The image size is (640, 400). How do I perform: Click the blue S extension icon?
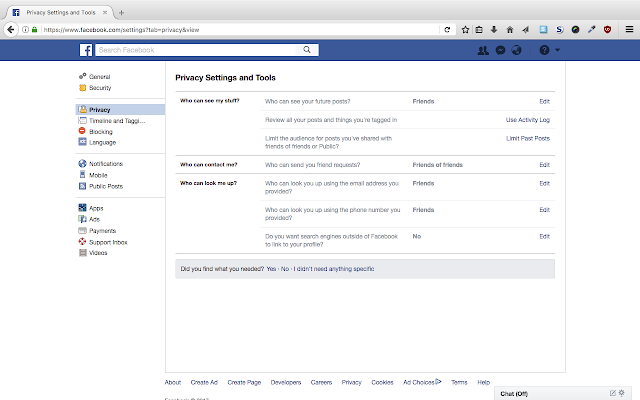click(x=560, y=29)
